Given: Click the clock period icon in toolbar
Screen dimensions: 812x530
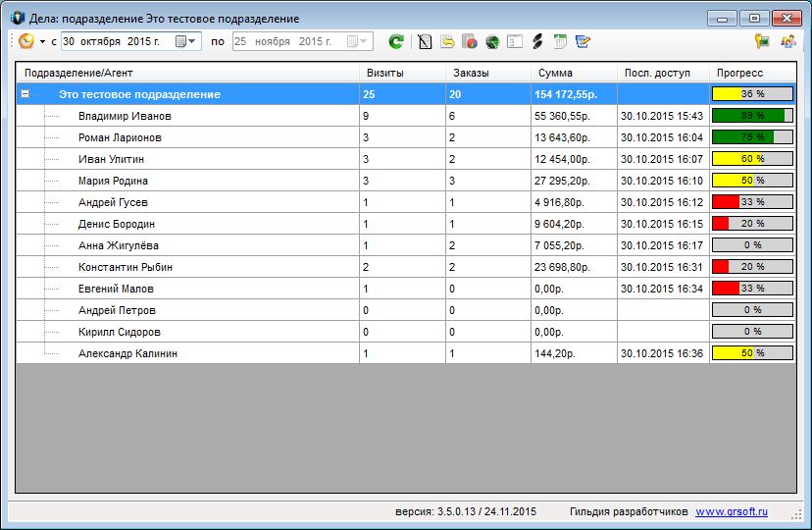Looking at the screenshot, I should coord(25,41).
